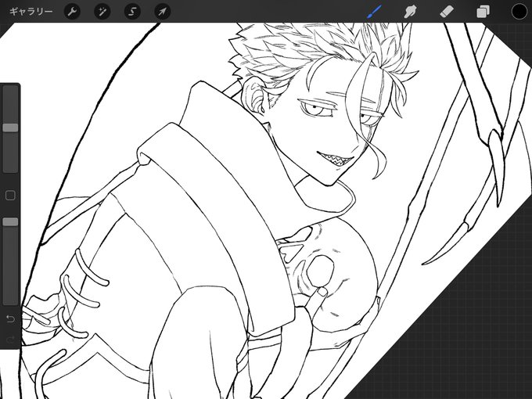Select the Eraser tool
This screenshot has width=532, height=399.
(x=447, y=12)
